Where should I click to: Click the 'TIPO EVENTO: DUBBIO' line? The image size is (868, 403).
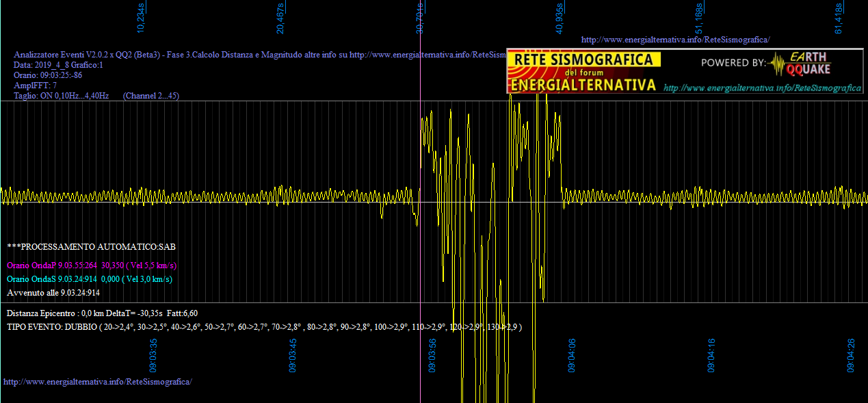(264, 327)
